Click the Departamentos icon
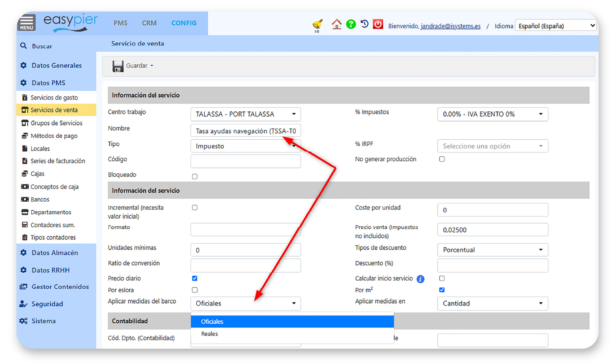 tap(25, 212)
